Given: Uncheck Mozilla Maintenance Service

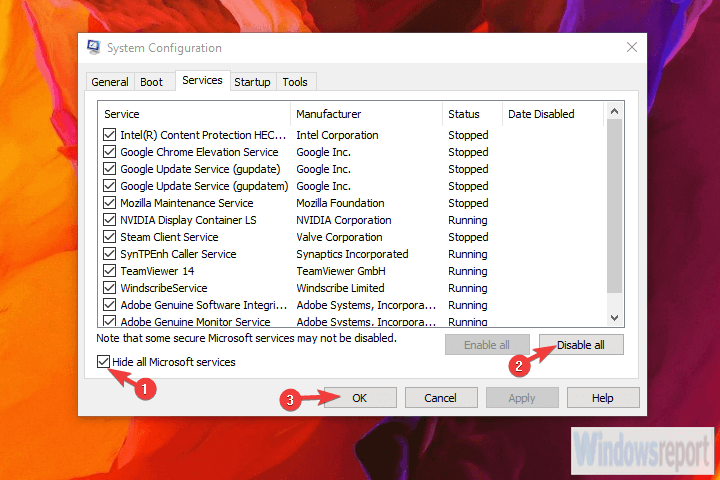Looking at the screenshot, I should [109, 203].
